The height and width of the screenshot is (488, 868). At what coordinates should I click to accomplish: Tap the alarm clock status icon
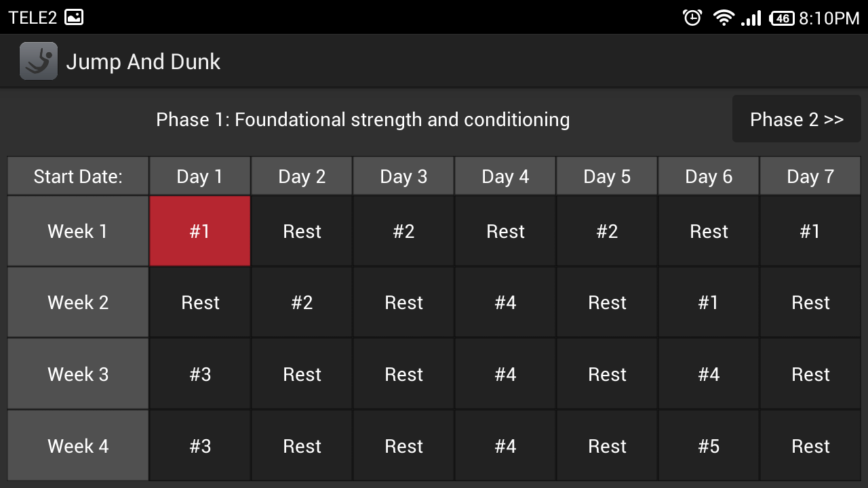(x=692, y=18)
